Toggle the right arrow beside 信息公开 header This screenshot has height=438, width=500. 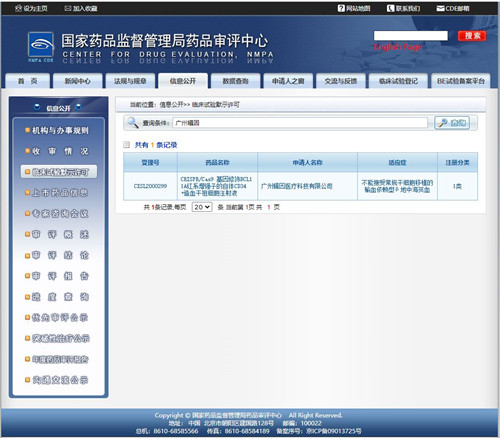(x=78, y=107)
